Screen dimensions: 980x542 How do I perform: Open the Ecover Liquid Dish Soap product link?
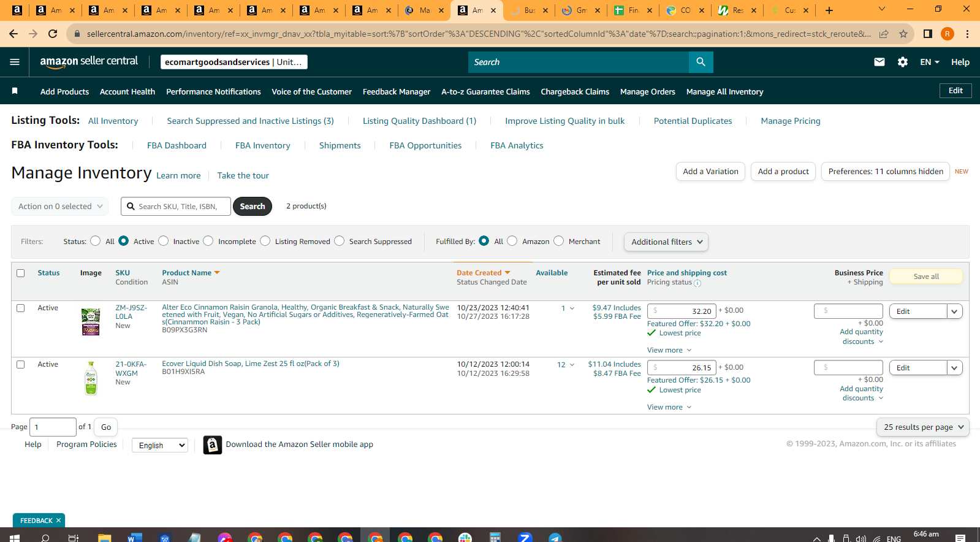(251, 364)
